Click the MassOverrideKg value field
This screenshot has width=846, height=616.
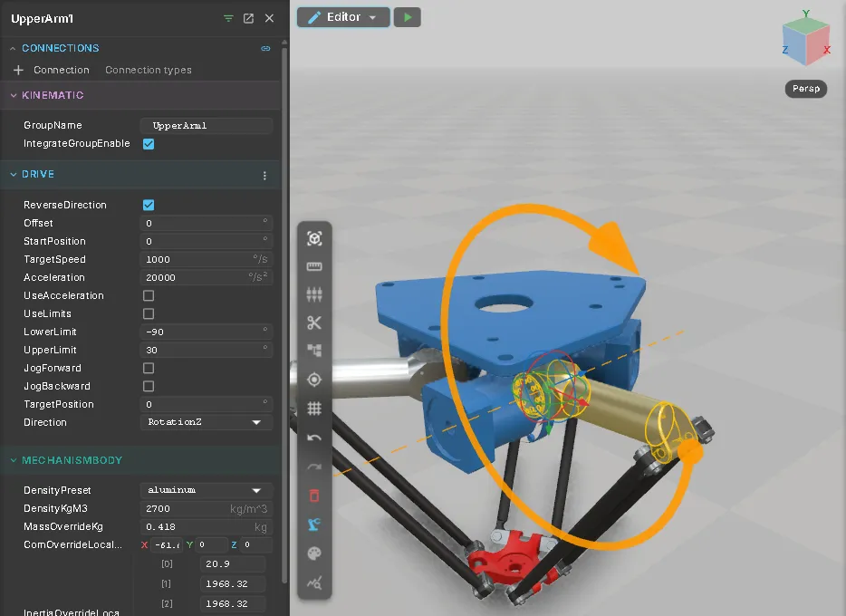207,527
